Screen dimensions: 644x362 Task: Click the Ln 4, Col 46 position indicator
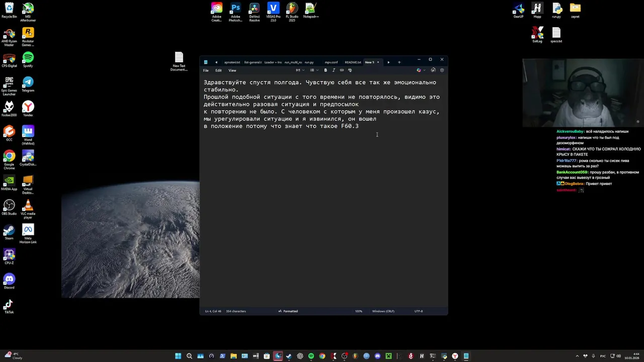(213, 311)
